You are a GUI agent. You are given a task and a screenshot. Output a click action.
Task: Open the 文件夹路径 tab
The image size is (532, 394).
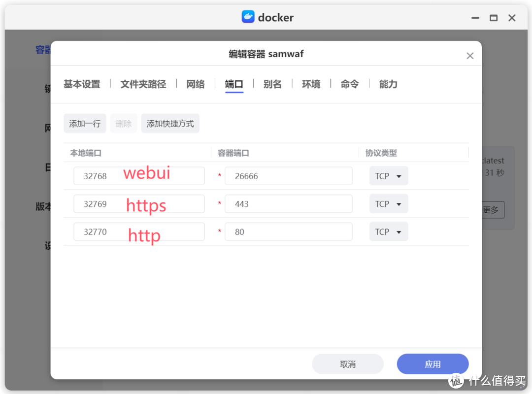143,84
